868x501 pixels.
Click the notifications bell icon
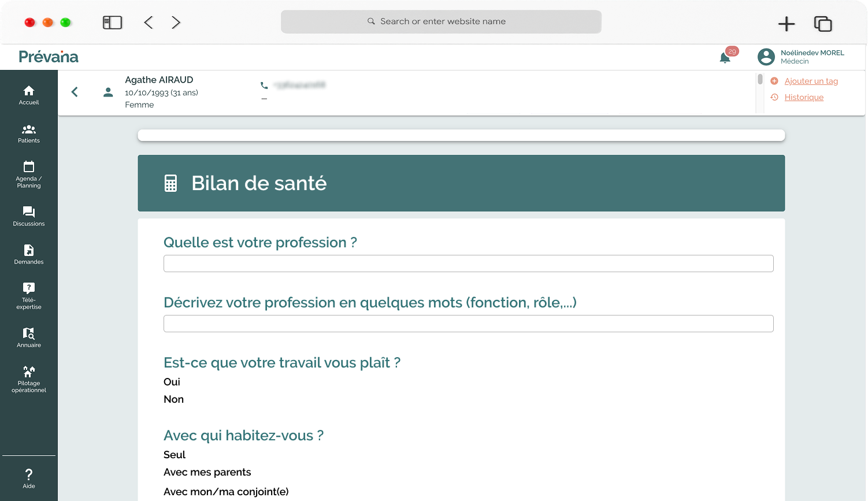[725, 58]
